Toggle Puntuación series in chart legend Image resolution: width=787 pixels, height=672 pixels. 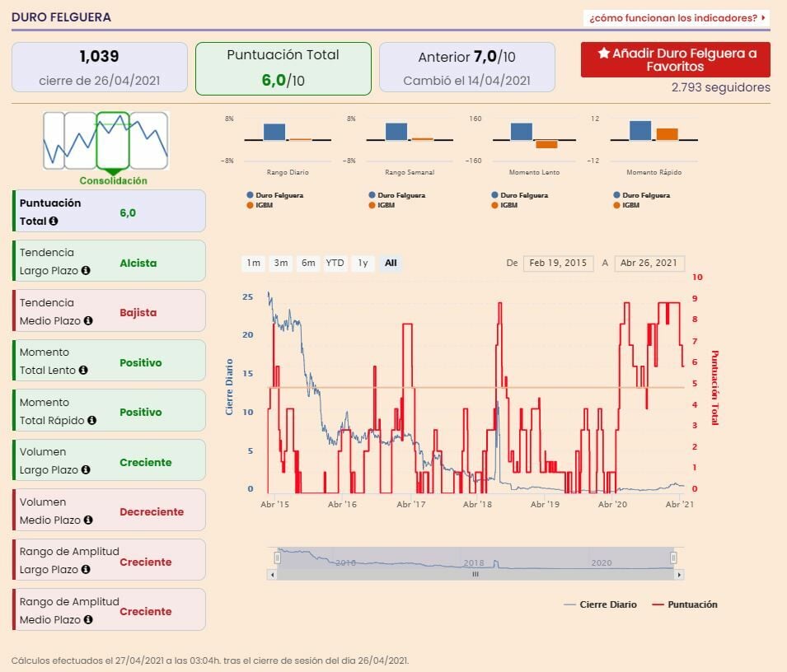coord(685,604)
